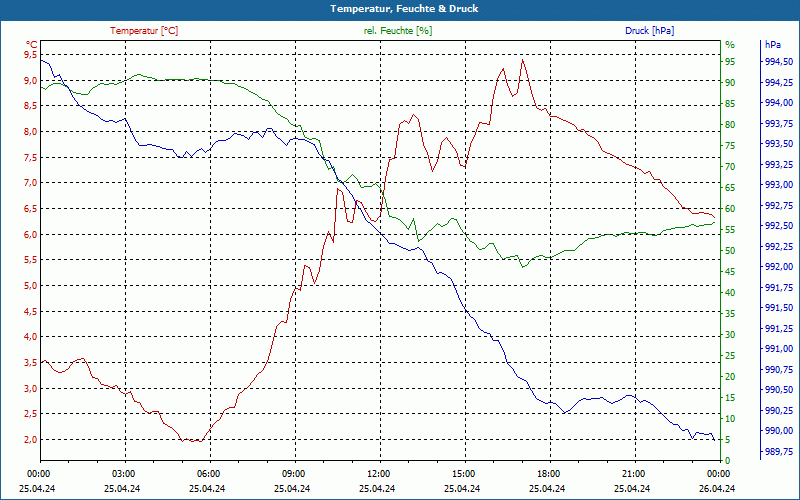Click the 03:00 time label

[x=122, y=474]
